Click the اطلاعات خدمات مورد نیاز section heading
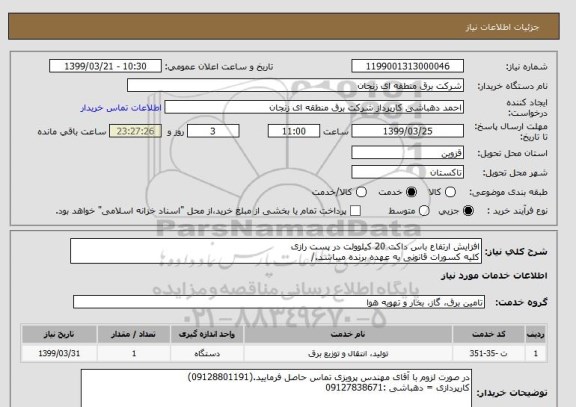Screen dimensions: 576x407 (494, 275)
